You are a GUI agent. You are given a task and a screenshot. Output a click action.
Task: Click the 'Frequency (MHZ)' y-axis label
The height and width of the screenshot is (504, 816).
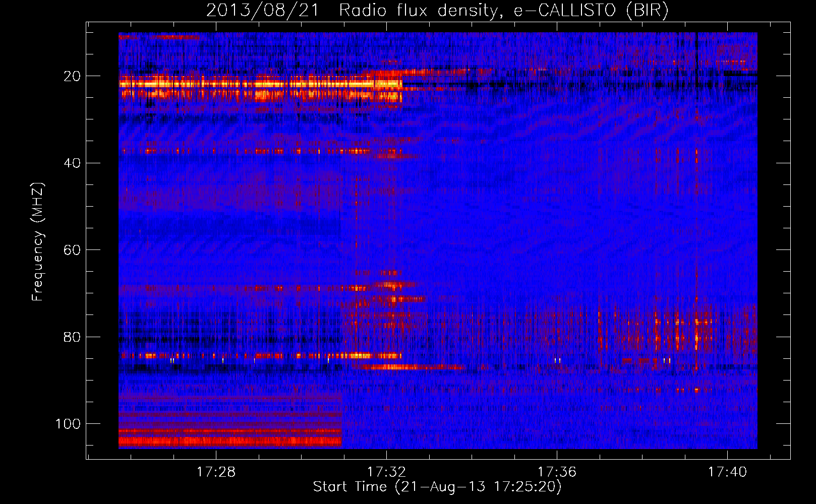[38, 242]
